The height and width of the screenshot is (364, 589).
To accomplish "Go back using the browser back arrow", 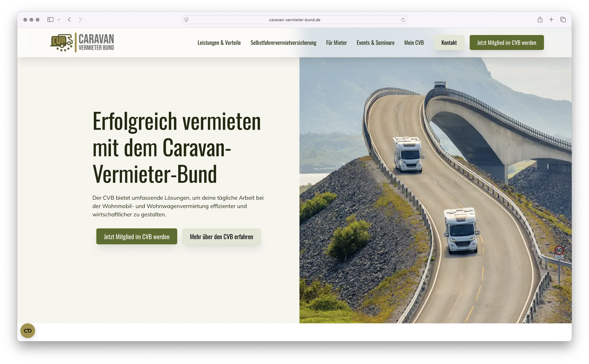I will pyautogui.click(x=69, y=20).
